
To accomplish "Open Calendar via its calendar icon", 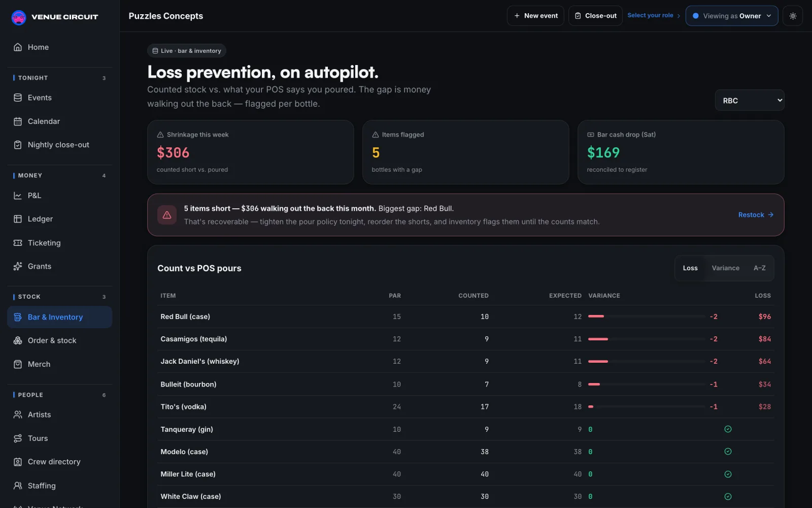I will (18, 121).
